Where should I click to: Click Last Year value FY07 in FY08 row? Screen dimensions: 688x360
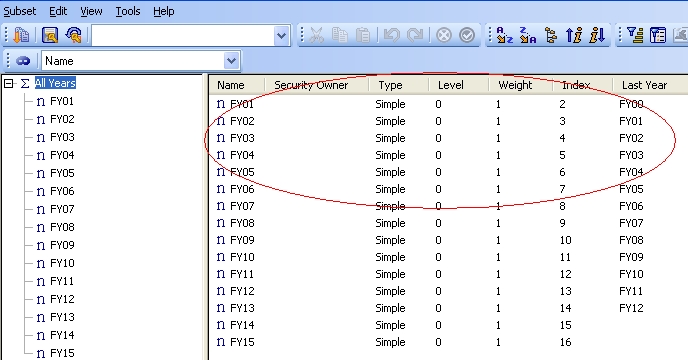(631, 223)
